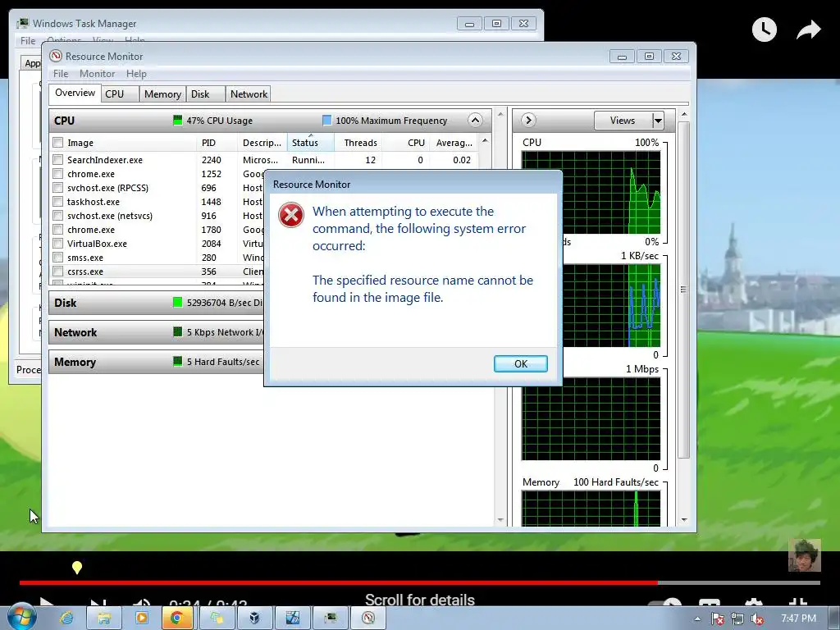Viewport: 840px width, 630px height.
Task: Select the Descrip... column header
Action: coord(262,143)
